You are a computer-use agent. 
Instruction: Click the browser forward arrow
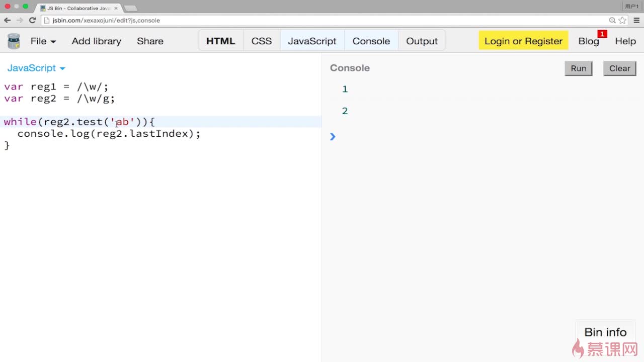coord(20,20)
